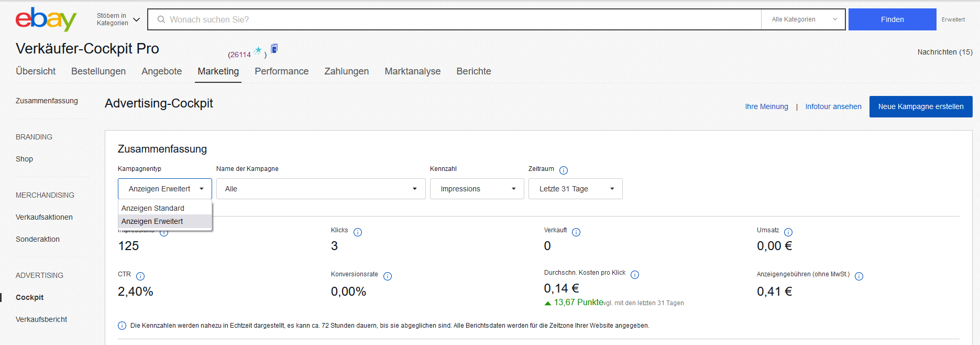The width and height of the screenshot is (980, 345).
Task: Click the Impressions value 125
Action: [x=128, y=246]
